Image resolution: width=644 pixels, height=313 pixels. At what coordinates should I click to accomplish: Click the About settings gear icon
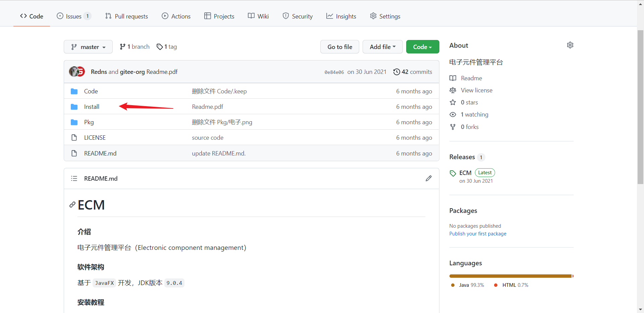[570, 45]
